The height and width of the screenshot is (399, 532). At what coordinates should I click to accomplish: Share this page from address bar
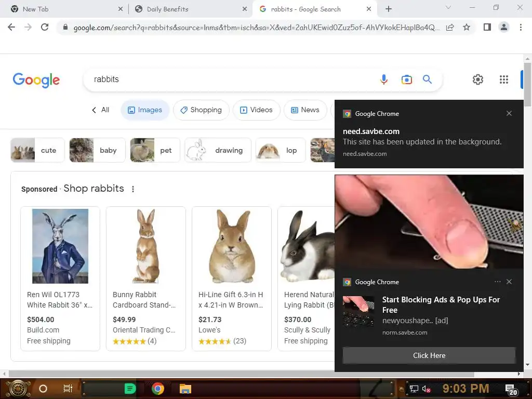point(450,28)
